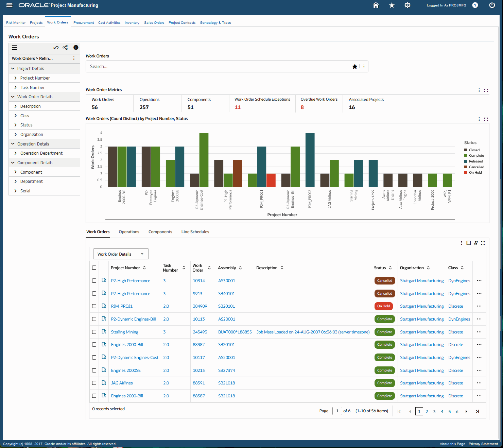Open the hamburger navigator menu in header
Screen dimensions: 503x448
coord(9,5)
